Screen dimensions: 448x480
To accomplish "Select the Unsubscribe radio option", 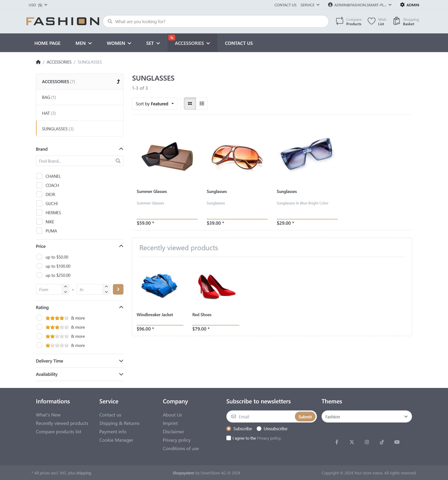I will point(259,429).
